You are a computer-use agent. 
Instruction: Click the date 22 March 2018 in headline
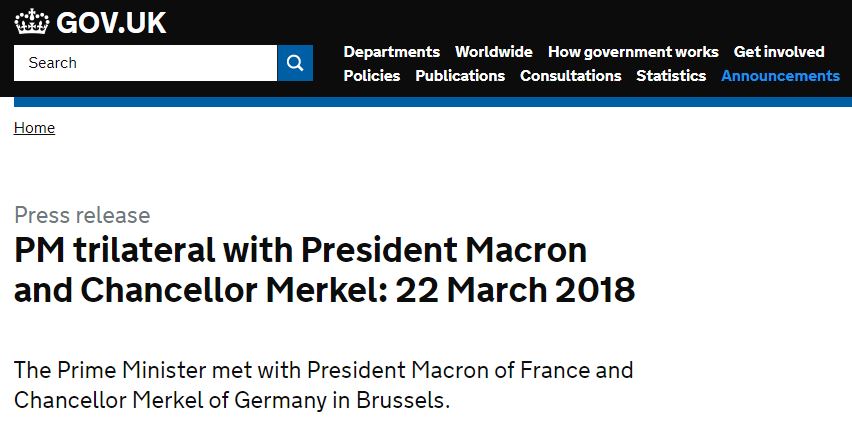[515, 290]
